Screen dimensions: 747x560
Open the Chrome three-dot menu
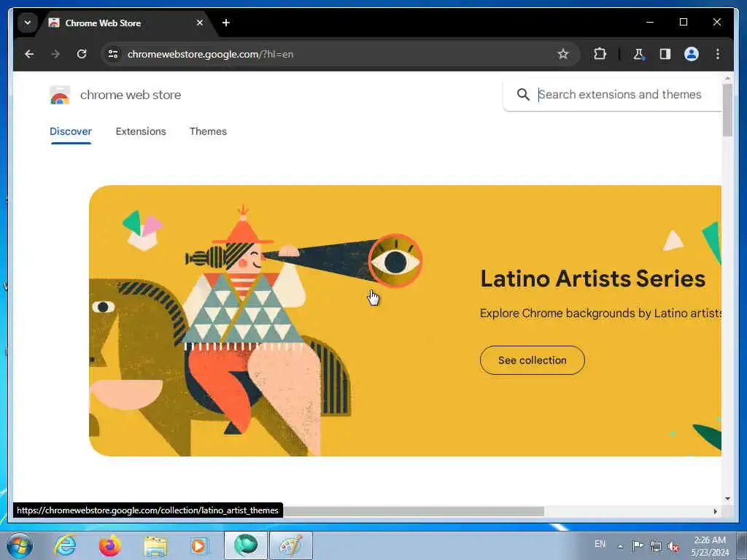point(718,54)
